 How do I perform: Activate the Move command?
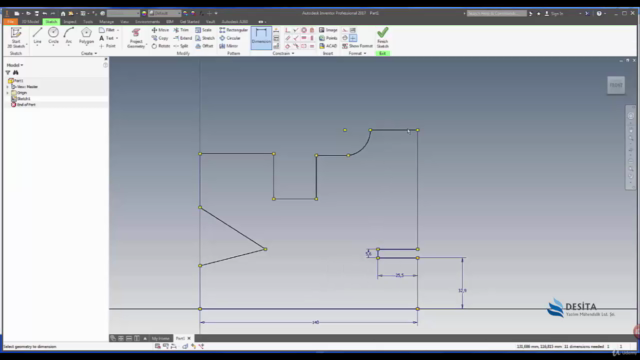coord(160,30)
